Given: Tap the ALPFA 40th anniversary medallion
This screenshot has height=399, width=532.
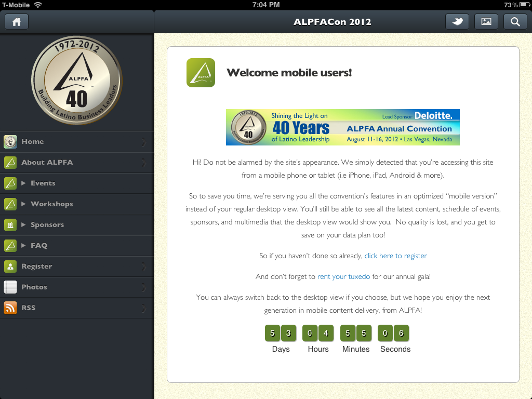Looking at the screenshot, I should 77,81.
